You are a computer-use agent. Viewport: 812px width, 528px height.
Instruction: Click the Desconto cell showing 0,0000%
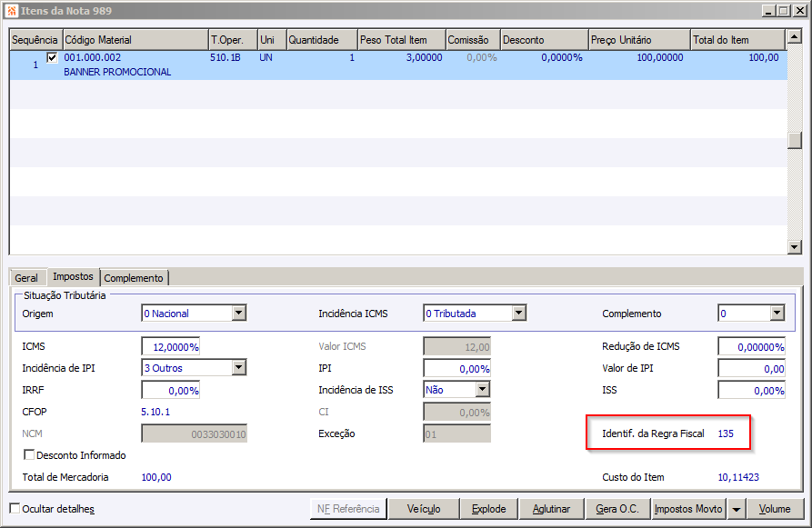(x=562, y=57)
